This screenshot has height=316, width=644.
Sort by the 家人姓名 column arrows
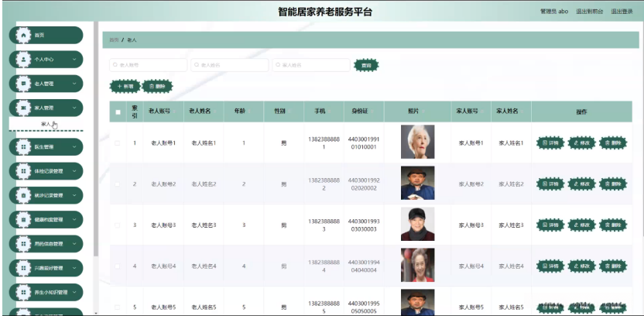522,112
